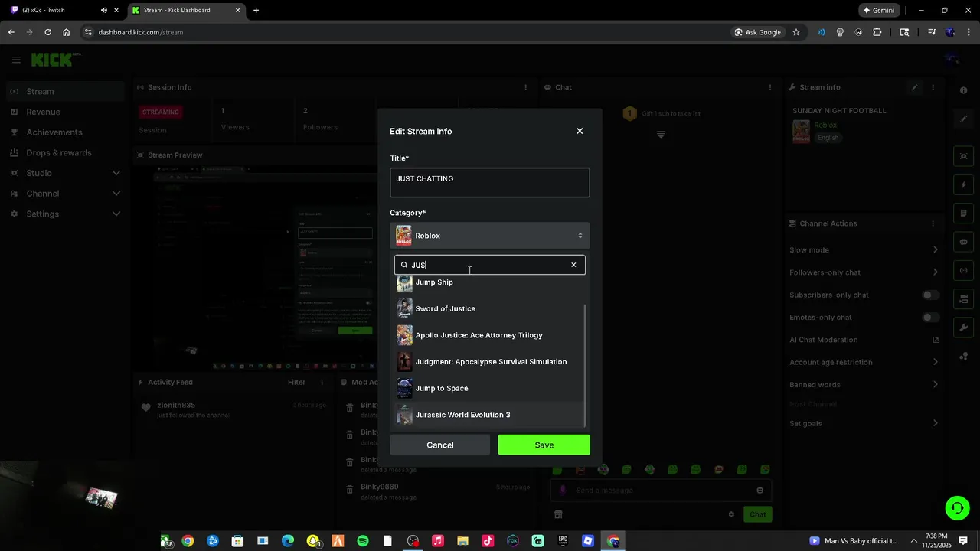This screenshot has height=551, width=980.
Task: Open Followers-only chat settings
Action: (x=864, y=272)
